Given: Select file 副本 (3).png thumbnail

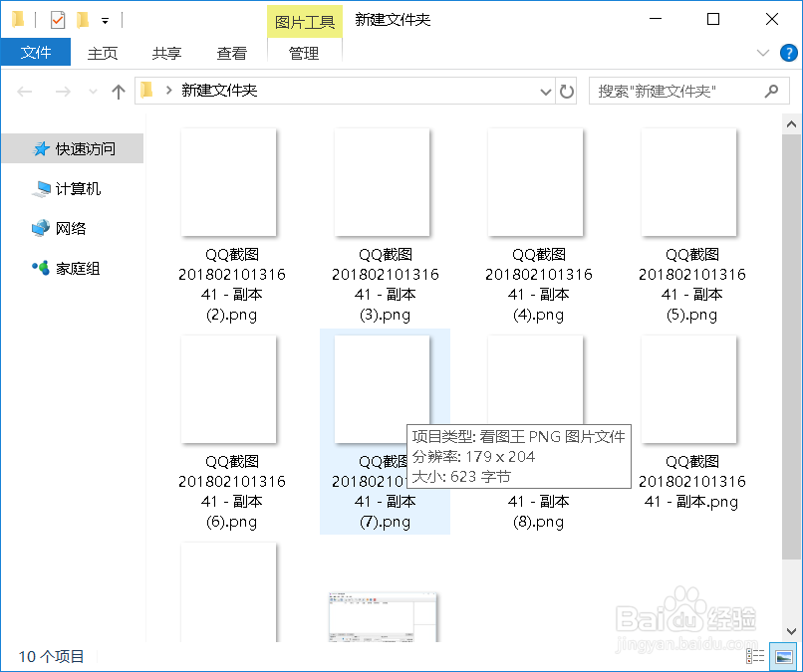Looking at the screenshot, I should pos(382,183).
